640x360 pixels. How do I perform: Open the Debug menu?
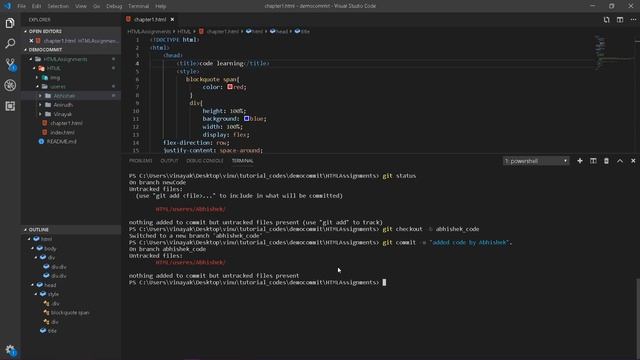(x=114, y=6)
